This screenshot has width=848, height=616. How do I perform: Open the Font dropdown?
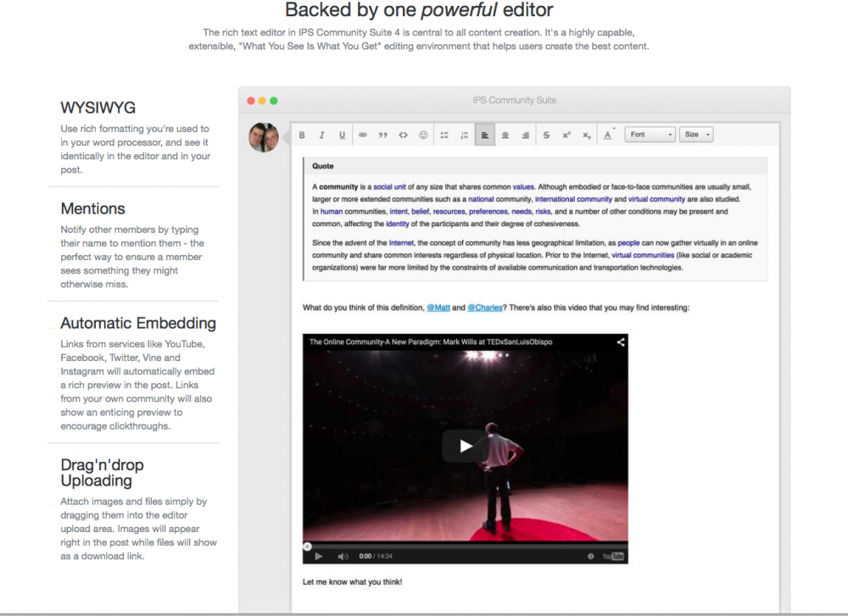pos(650,135)
